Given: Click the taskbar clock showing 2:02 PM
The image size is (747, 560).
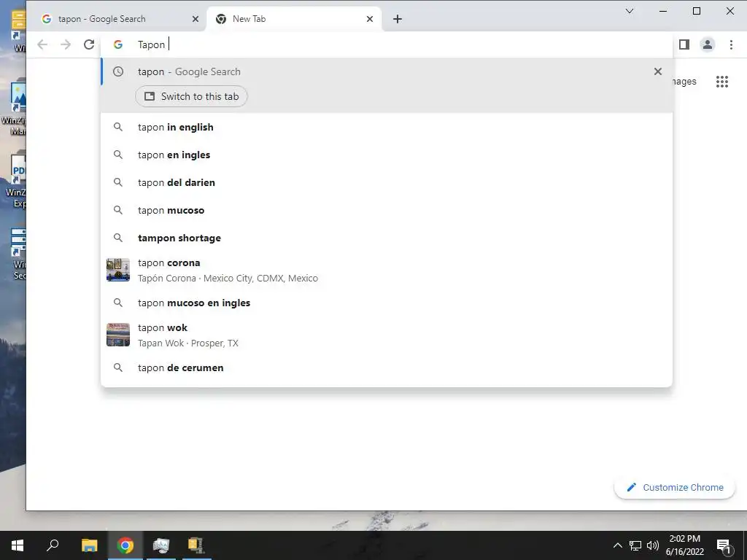Looking at the screenshot, I should click(684, 545).
